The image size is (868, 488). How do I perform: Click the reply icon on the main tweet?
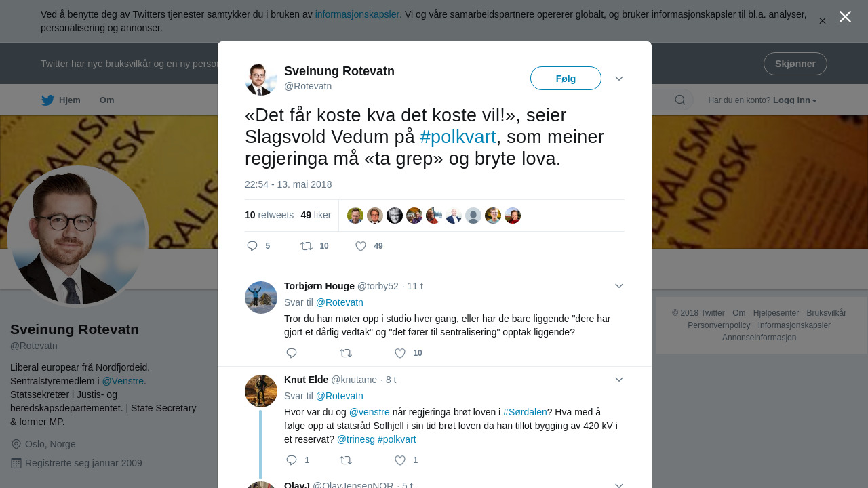point(252,246)
